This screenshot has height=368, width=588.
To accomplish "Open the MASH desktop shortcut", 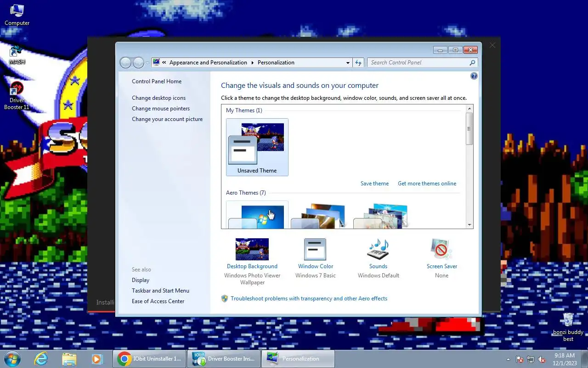I will coord(17,54).
